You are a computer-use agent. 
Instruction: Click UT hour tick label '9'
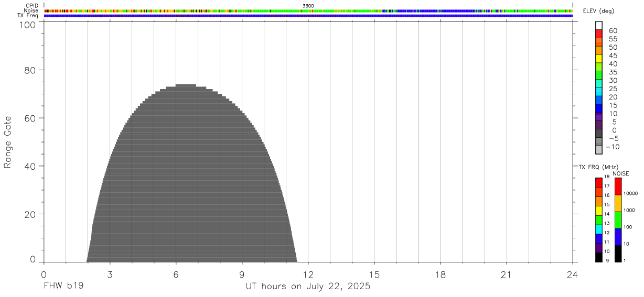242,274
